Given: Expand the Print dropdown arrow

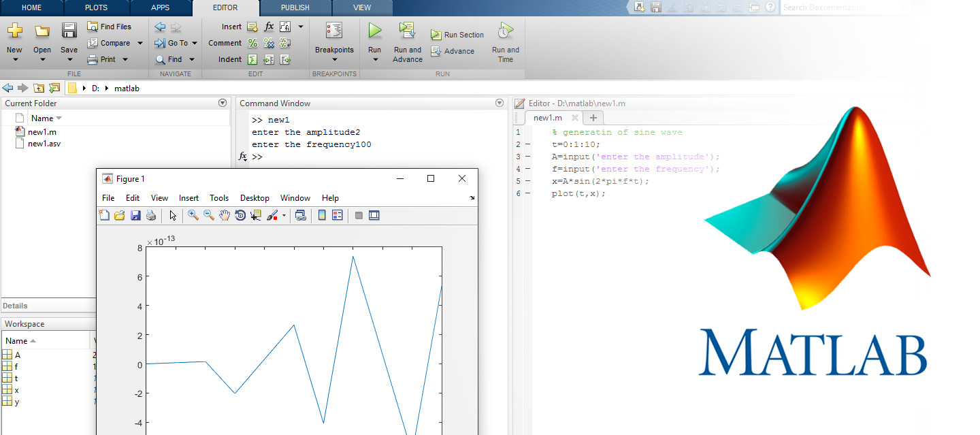Looking at the screenshot, I should tap(125, 59).
